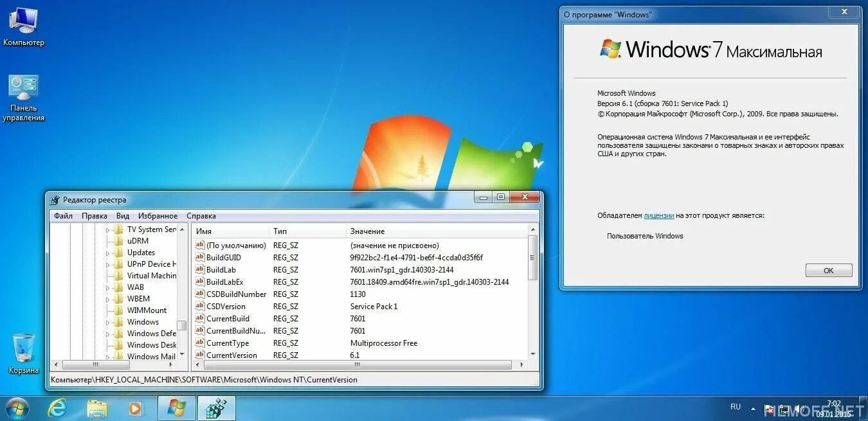
Task: Click the CurrentVersion value icon
Action: pyautogui.click(x=199, y=355)
